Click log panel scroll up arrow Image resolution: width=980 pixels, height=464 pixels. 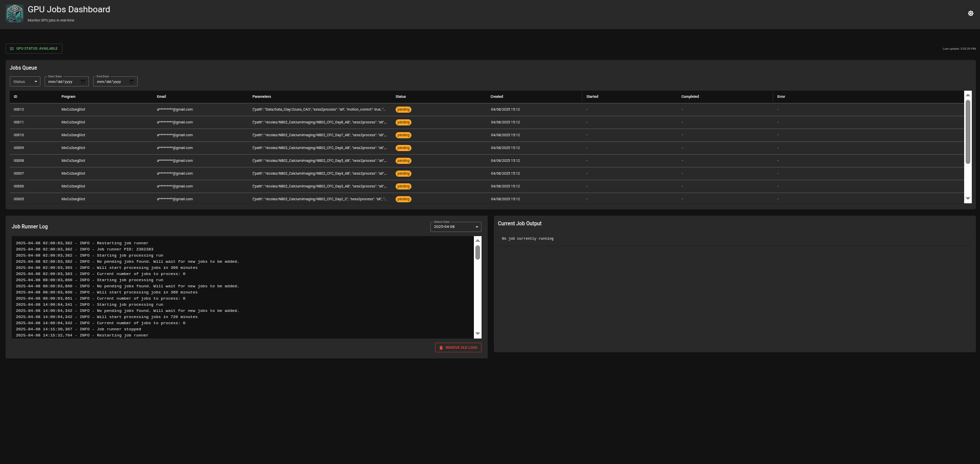pyautogui.click(x=478, y=240)
